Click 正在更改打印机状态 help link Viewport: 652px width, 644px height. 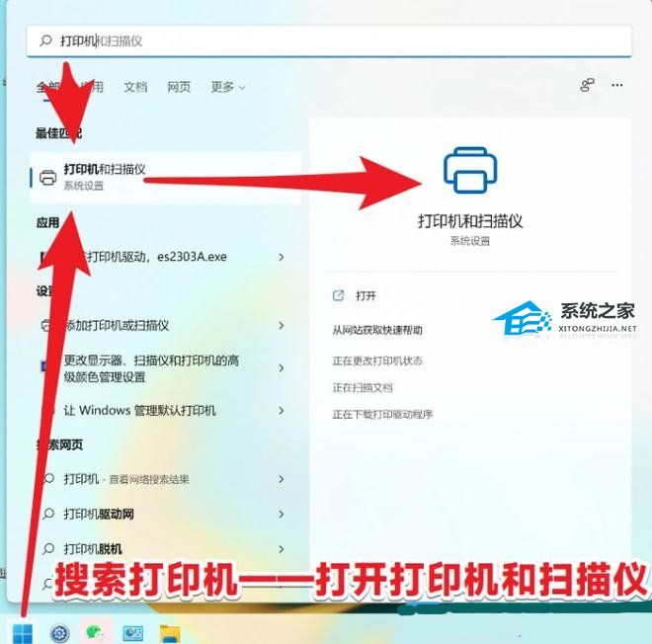click(377, 361)
